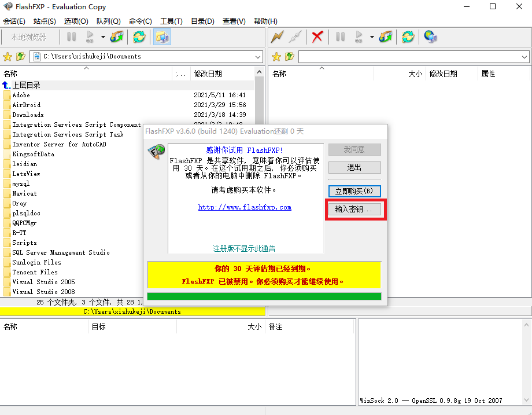Open the http://www.flashfxp.com link
Image resolution: width=532 pixels, height=415 pixels.
tap(245, 207)
